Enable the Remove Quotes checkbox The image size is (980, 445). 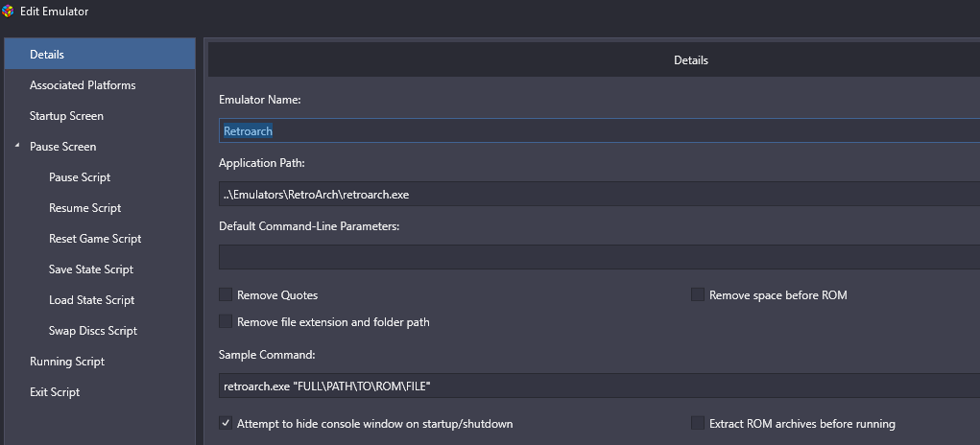click(226, 294)
